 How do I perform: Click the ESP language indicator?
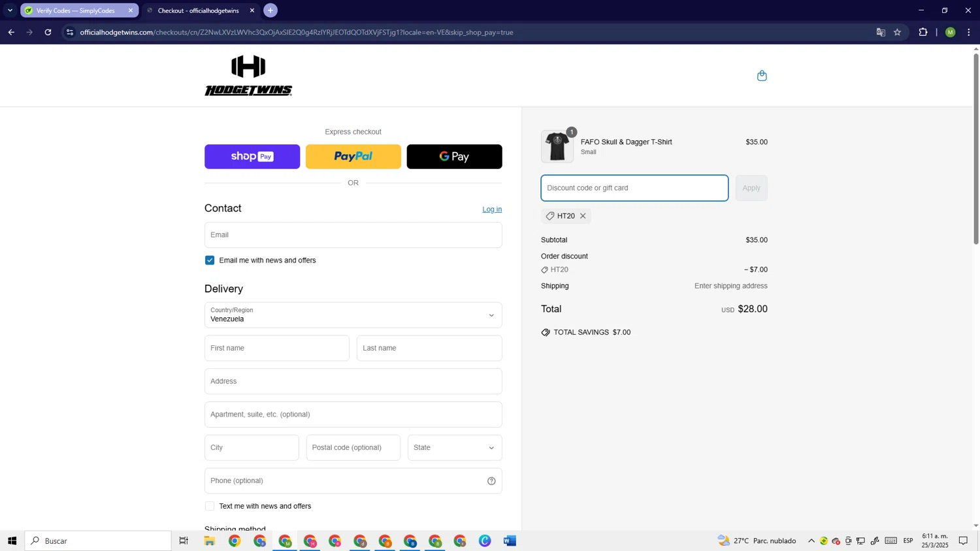908,541
